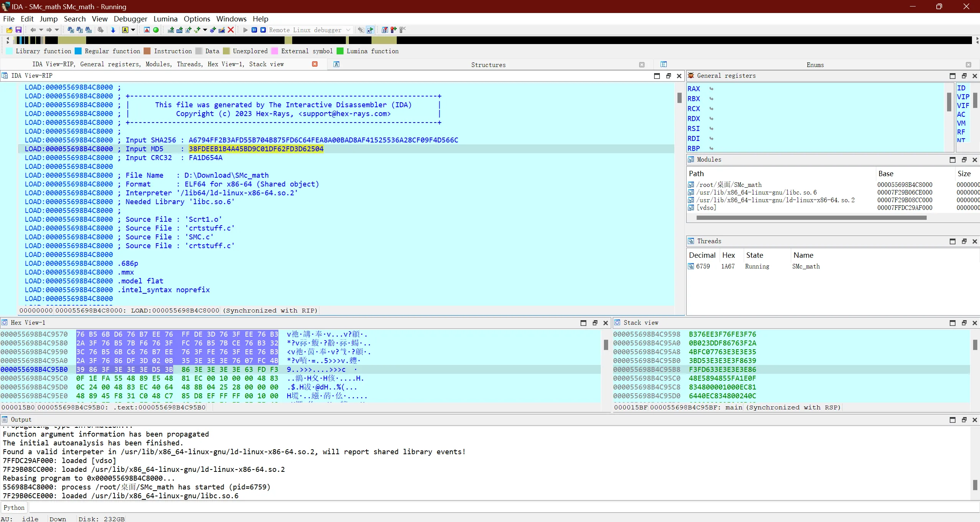
Task: Click the Regular function color swatch
Action: click(x=78, y=51)
